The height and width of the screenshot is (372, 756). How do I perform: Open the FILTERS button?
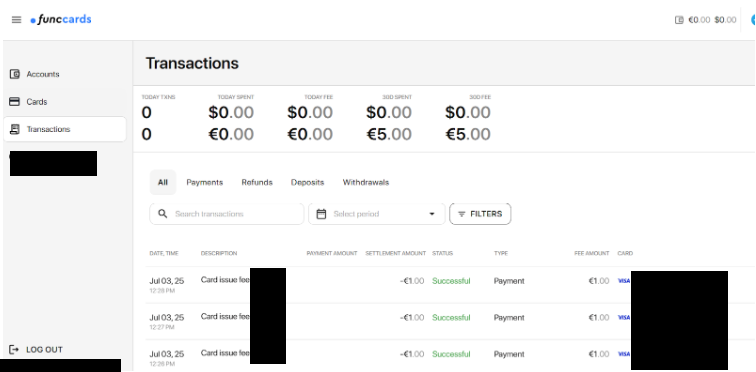pyautogui.click(x=480, y=214)
